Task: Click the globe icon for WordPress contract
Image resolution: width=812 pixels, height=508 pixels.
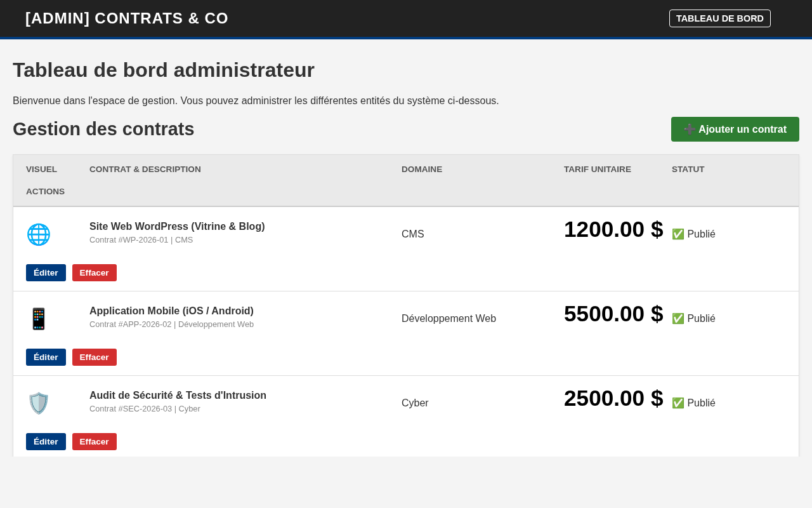Action: click(x=39, y=234)
